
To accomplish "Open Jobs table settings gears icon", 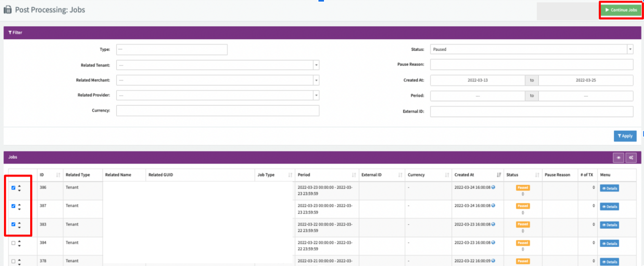I will (631, 158).
